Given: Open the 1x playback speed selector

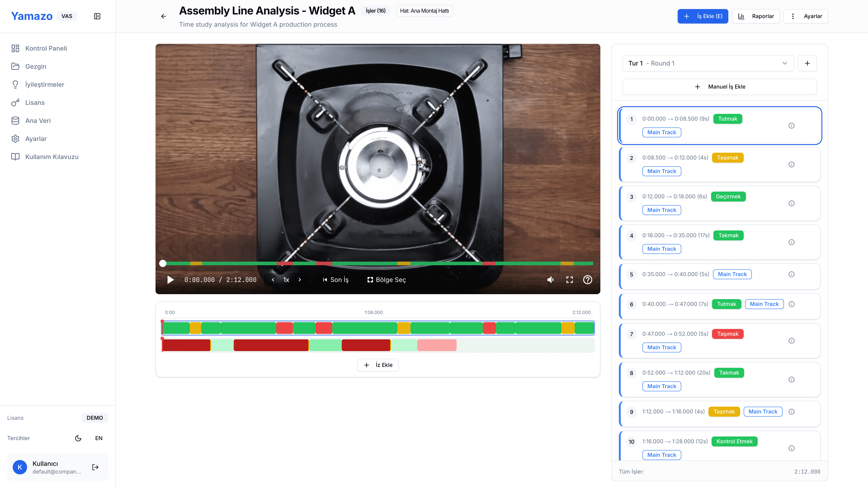Looking at the screenshot, I should 286,279.
